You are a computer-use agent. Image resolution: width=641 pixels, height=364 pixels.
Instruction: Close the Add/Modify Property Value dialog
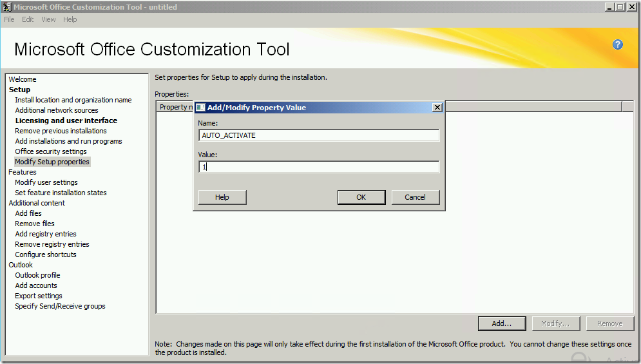(437, 107)
